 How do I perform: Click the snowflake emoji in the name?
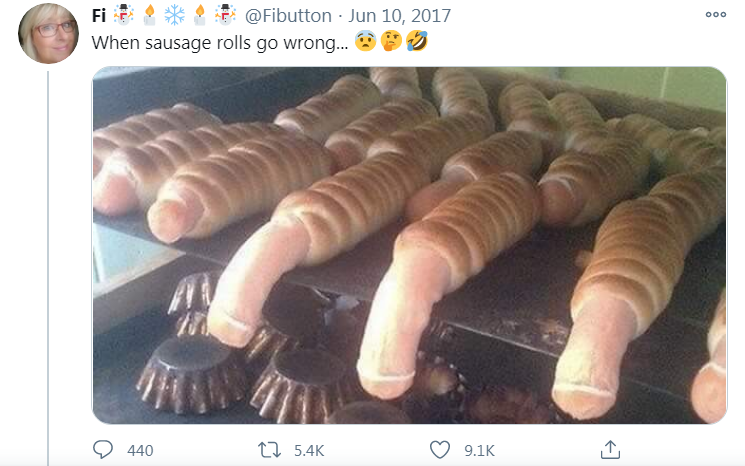[x=174, y=15]
